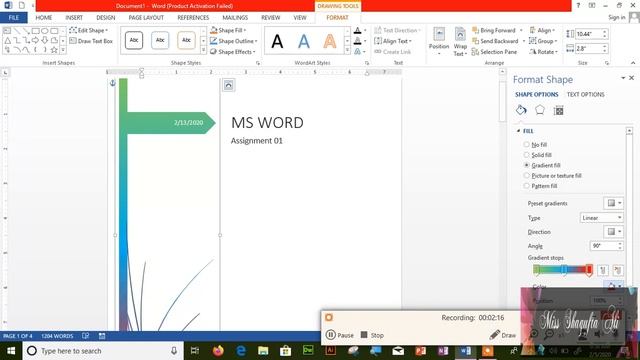Apply blue WordArt style A
Viewport: 640px width, 360px height.
click(x=304, y=41)
